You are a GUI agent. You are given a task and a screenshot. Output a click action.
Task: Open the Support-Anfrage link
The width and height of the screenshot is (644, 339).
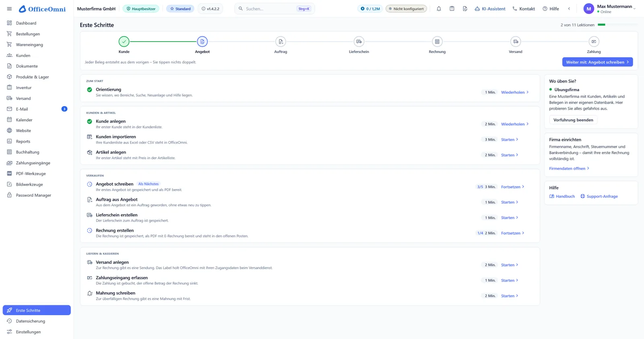click(x=599, y=196)
